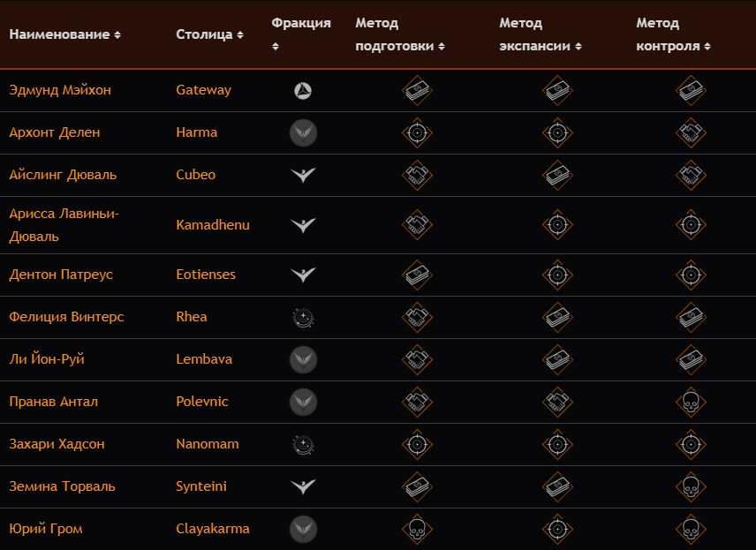Click Yuri Grom's skull preparation method icon

pyautogui.click(x=417, y=529)
